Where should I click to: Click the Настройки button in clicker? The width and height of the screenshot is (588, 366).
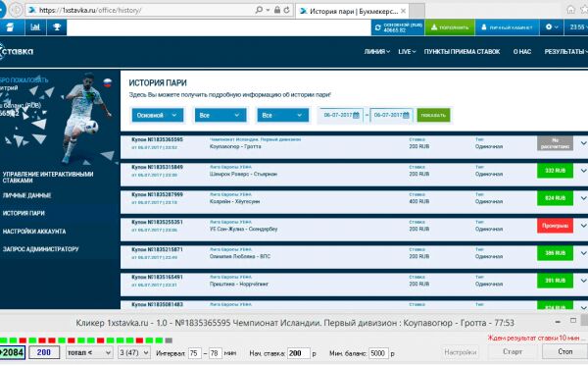[461, 352]
